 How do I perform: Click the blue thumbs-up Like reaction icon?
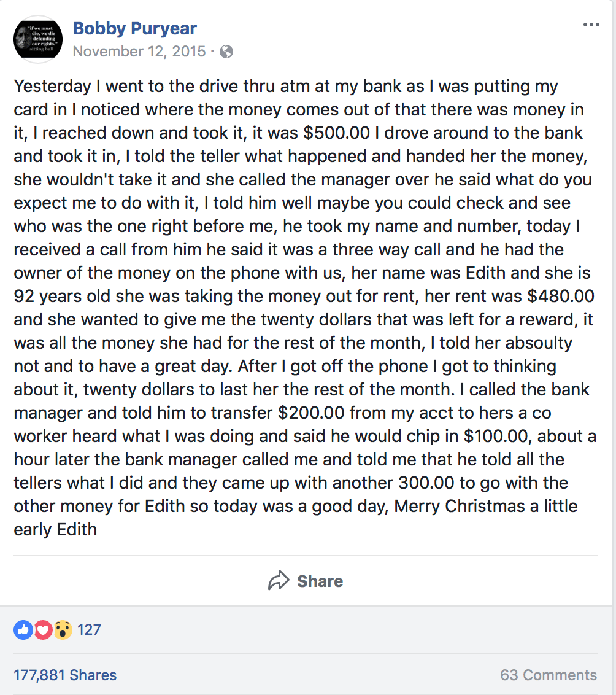click(x=23, y=629)
